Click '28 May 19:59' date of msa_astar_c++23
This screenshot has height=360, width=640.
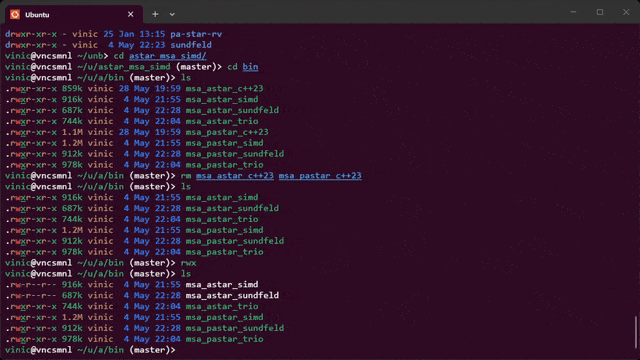tap(150, 89)
